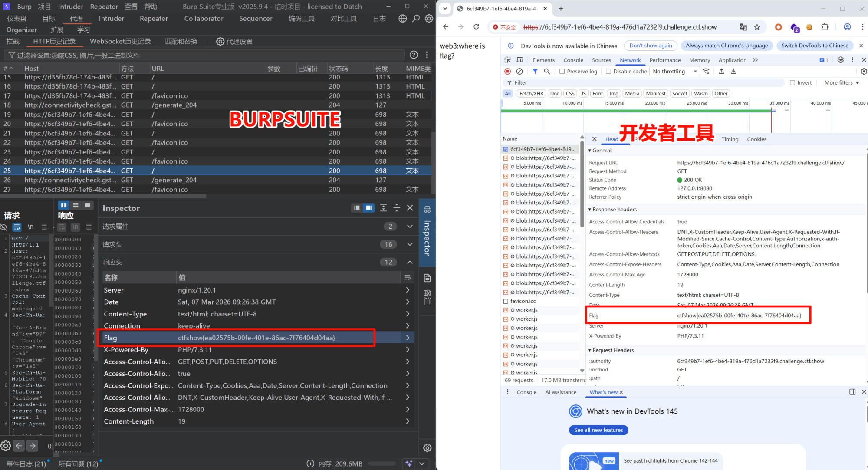
Task: Click the DevTools record network log icon
Action: pyautogui.click(x=507, y=71)
